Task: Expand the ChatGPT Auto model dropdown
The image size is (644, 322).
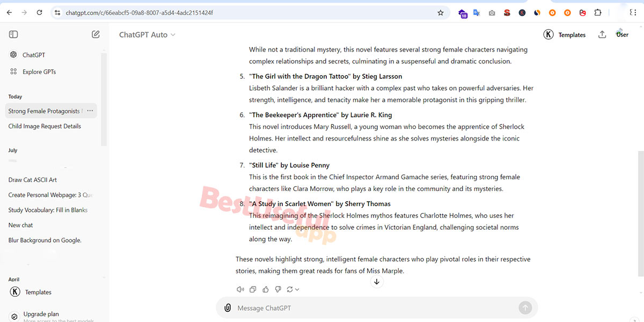Action: click(x=147, y=35)
